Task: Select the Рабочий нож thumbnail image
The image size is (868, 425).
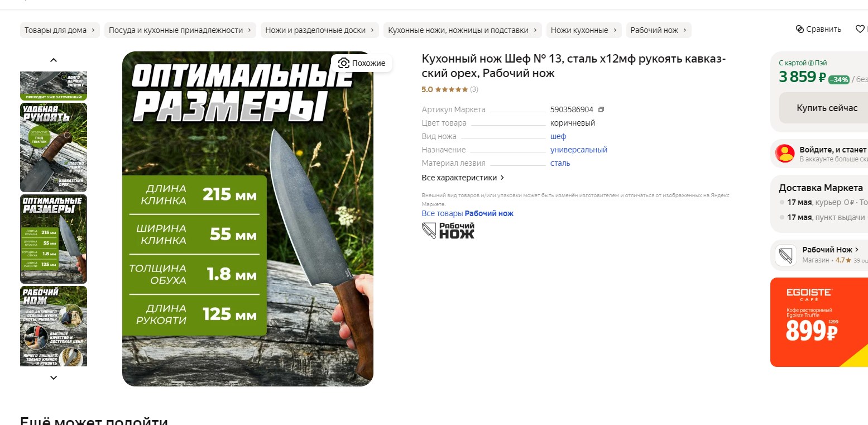Action: 54,326
